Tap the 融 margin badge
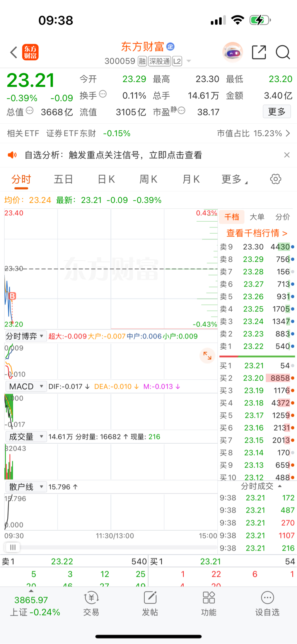This screenshot has width=297, height=644. click(142, 61)
